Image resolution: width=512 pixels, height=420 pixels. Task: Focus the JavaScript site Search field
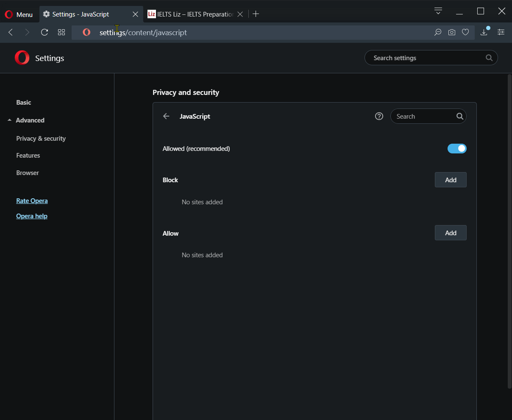(428, 117)
